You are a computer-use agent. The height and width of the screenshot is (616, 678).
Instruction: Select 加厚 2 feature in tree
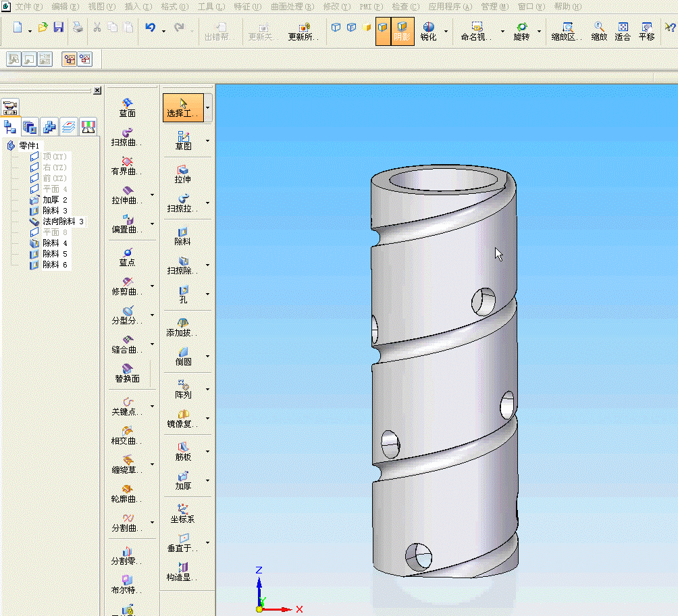click(x=55, y=200)
